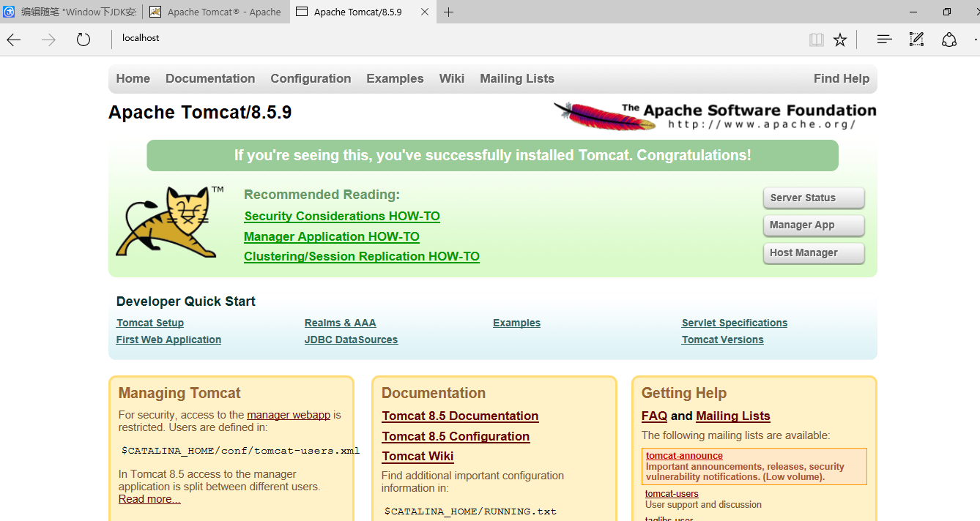Screen dimensions: 980x521
Task: Add page to favorites star icon
Action: coord(840,40)
